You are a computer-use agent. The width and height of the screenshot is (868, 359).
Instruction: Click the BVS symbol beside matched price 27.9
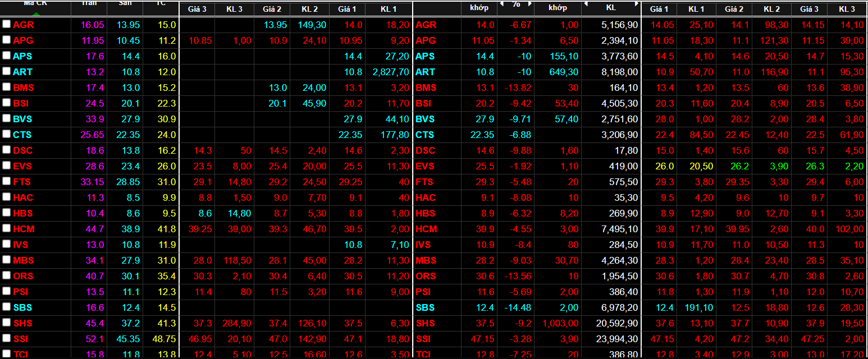tap(425, 119)
